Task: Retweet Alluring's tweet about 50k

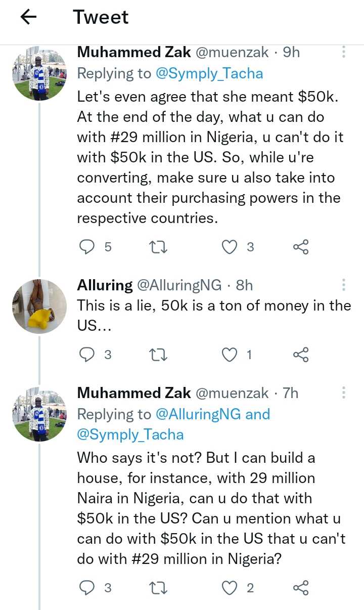Action: (x=159, y=355)
